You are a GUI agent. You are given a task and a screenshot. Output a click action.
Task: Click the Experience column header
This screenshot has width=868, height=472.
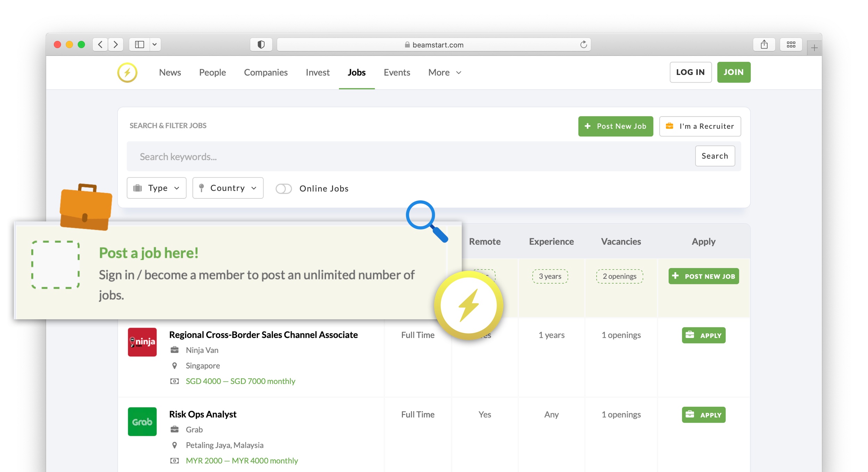(x=551, y=242)
